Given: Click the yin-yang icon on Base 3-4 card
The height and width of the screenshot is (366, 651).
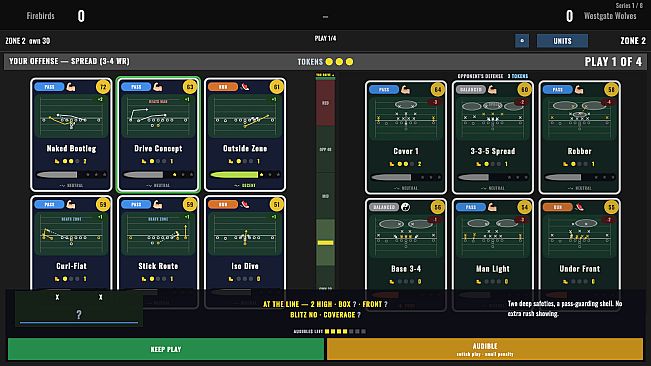Looking at the screenshot, I should coord(406,207).
